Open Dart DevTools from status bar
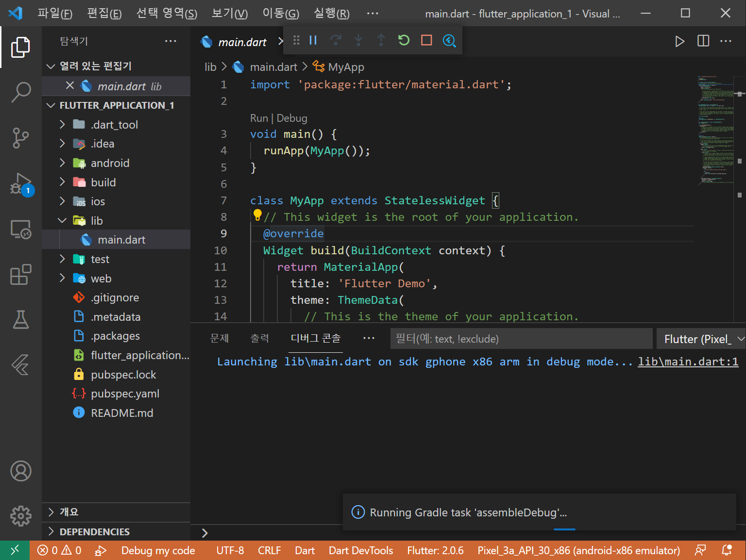The height and width of the screenshot is (560, 746). [x=361, y=550]
